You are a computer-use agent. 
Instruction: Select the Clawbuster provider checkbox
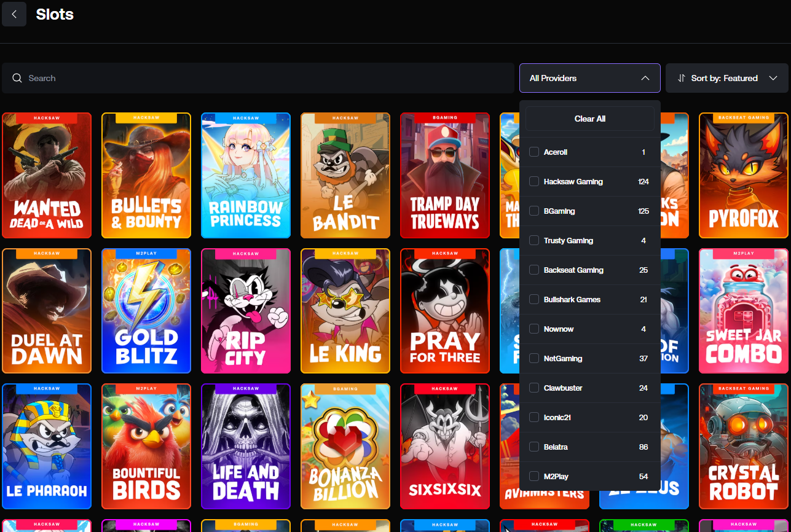[534, 388]
